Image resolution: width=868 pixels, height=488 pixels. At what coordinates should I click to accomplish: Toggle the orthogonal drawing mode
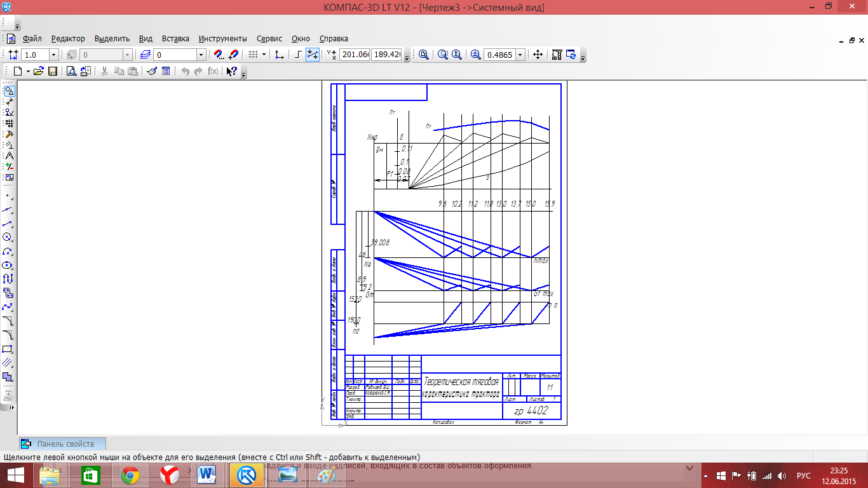click(298, 55)
